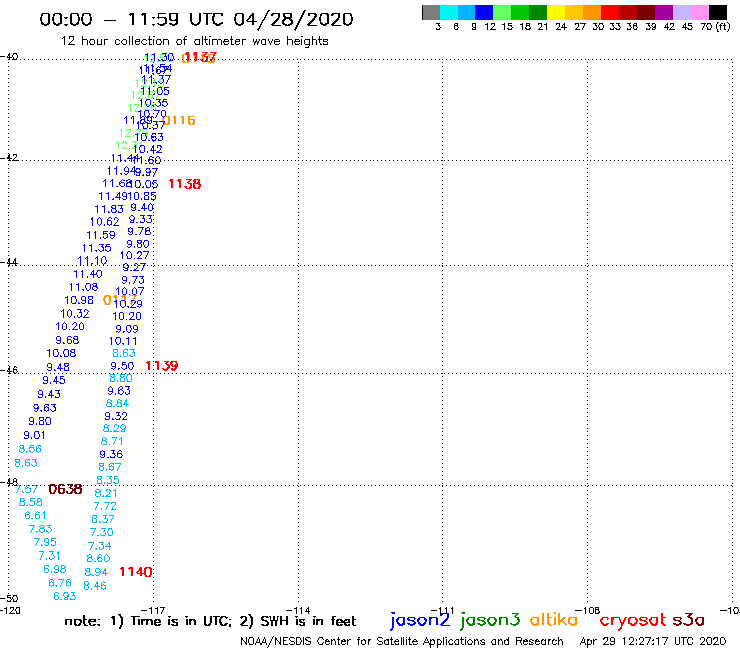
Task: Click the wave height value 9.36
Action: 111,455
